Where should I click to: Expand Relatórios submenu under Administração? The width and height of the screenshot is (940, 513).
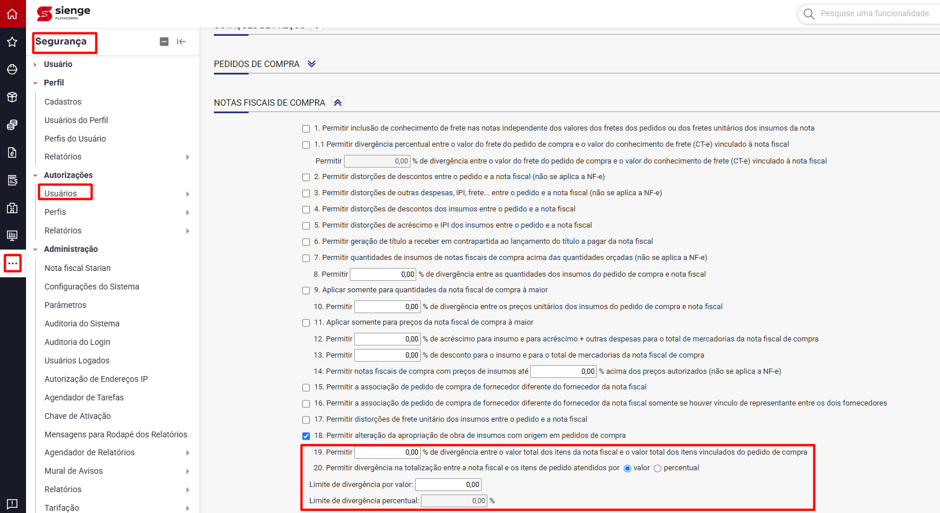click(x=188, y=490)
